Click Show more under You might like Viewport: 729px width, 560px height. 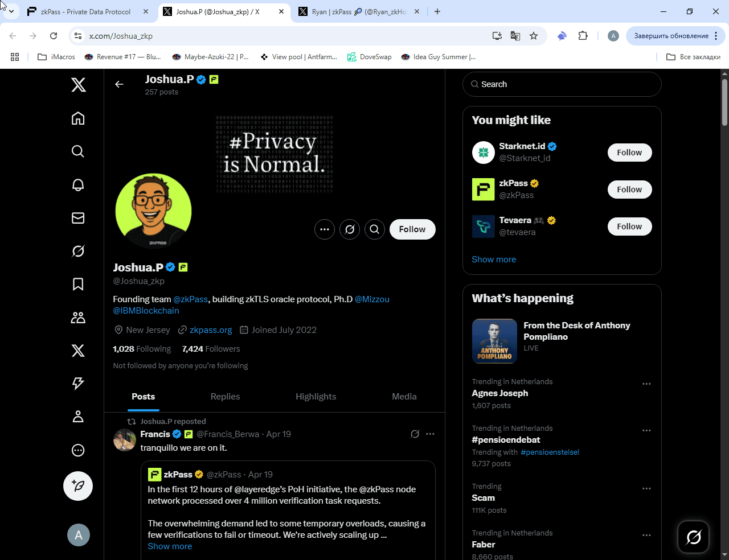pyautogui.click(x=494, y=260)
